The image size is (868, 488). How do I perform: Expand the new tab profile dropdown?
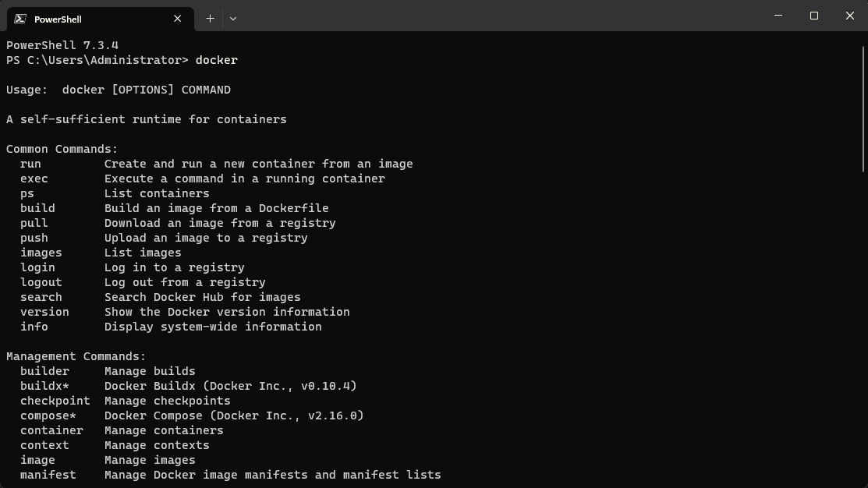point(233,19)
